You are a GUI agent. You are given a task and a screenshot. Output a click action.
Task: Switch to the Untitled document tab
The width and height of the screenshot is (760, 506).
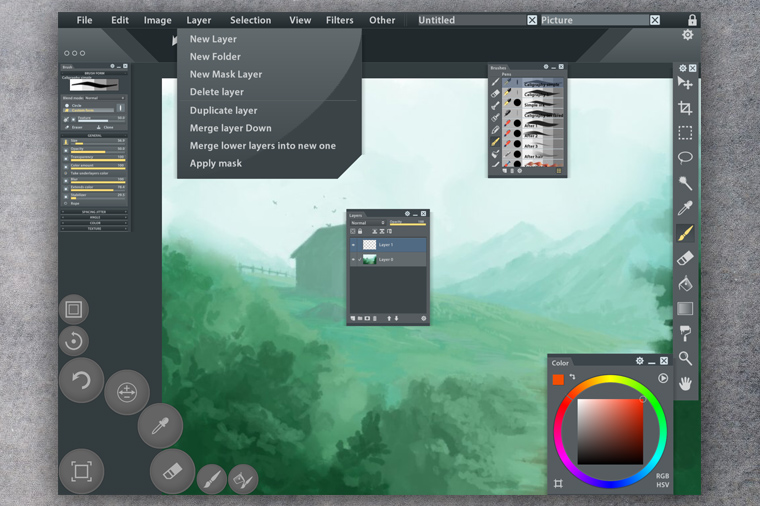(471, 20)
